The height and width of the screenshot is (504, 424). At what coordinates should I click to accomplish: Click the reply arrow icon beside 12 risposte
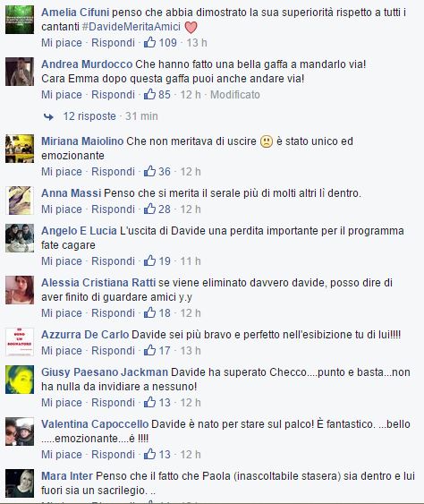(x=48, y=116)
